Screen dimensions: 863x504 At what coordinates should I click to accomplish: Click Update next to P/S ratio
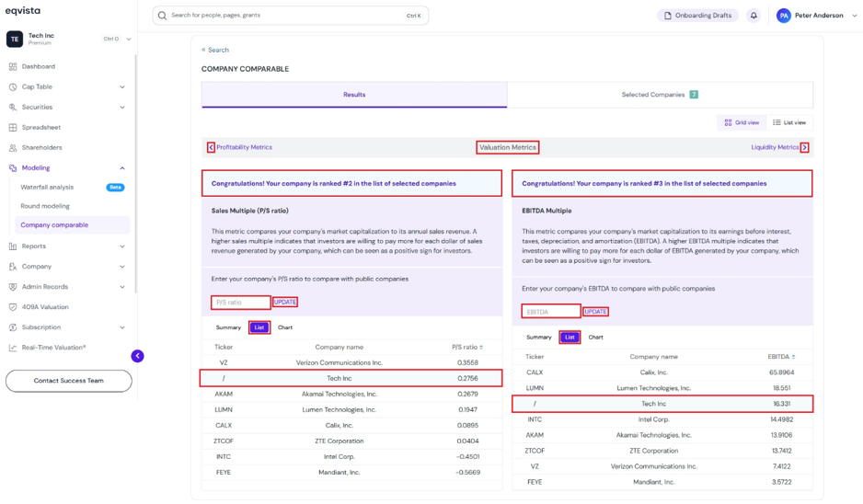coord(285,302)
